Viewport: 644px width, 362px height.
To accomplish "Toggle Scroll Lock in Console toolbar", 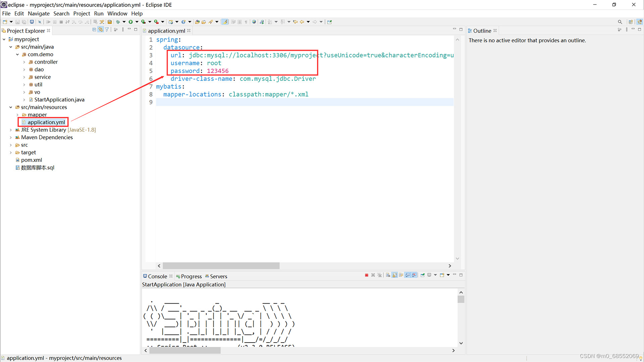I will (x=395, y=275).
